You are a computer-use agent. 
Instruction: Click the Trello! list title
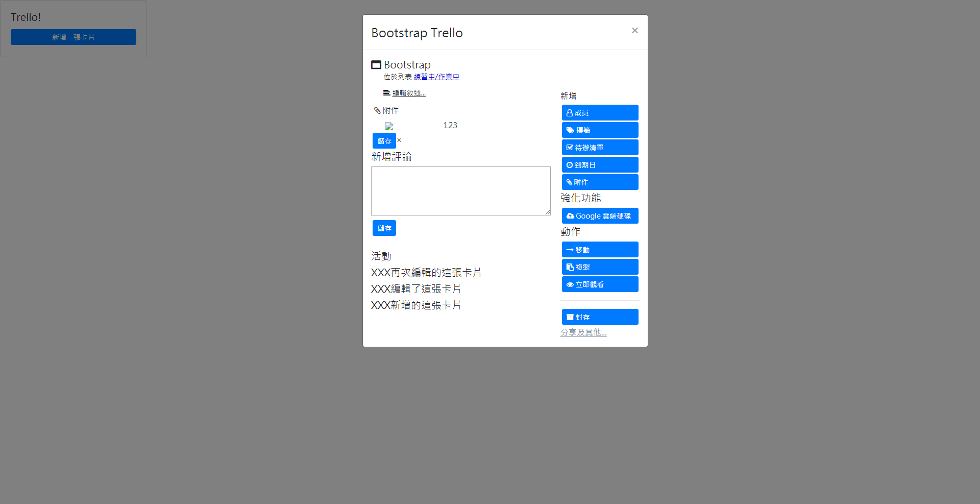(x=26, y=17)
